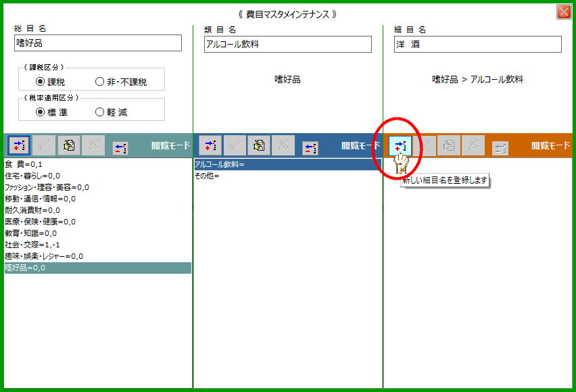The image size is (576, 392).
Task: Select 趣味・娯楽・レジャー=0,0 row
Action: point(98,256)
